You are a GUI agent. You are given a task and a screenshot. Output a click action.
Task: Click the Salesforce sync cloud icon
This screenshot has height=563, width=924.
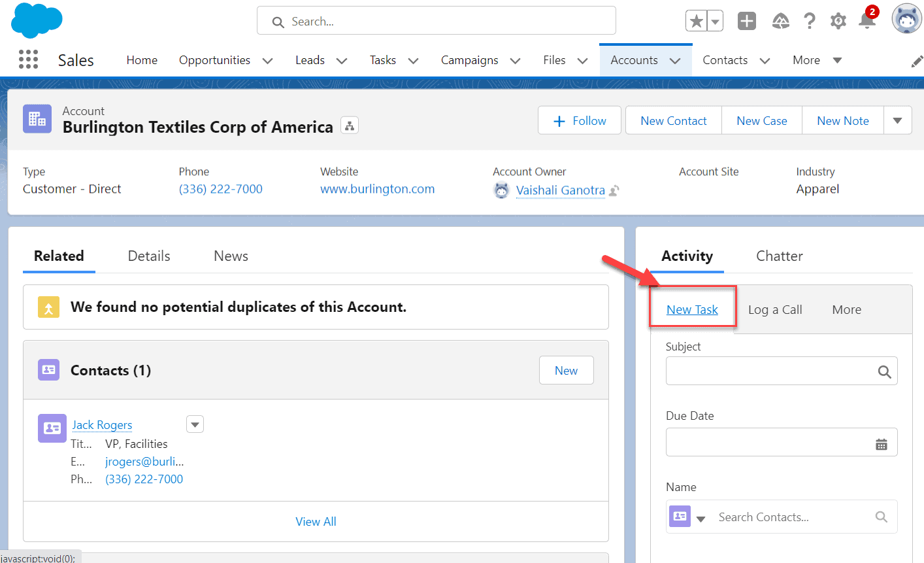(x=780, y=21)
